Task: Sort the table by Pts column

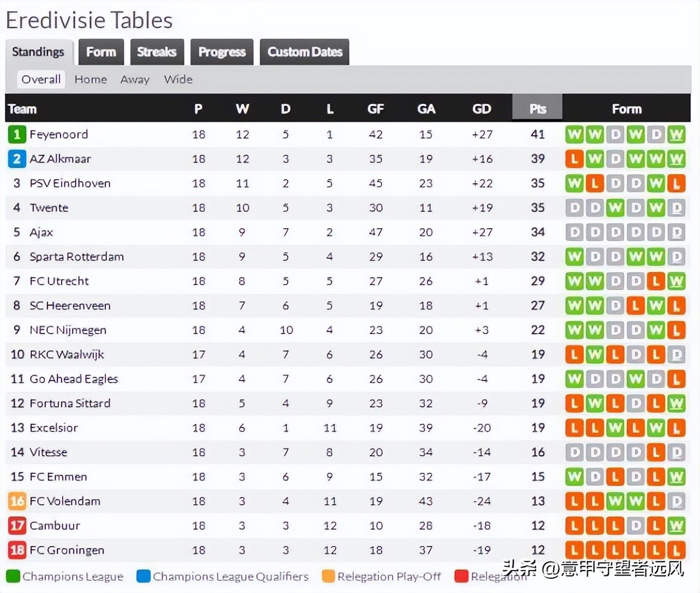Action: [x=537, y=109]
